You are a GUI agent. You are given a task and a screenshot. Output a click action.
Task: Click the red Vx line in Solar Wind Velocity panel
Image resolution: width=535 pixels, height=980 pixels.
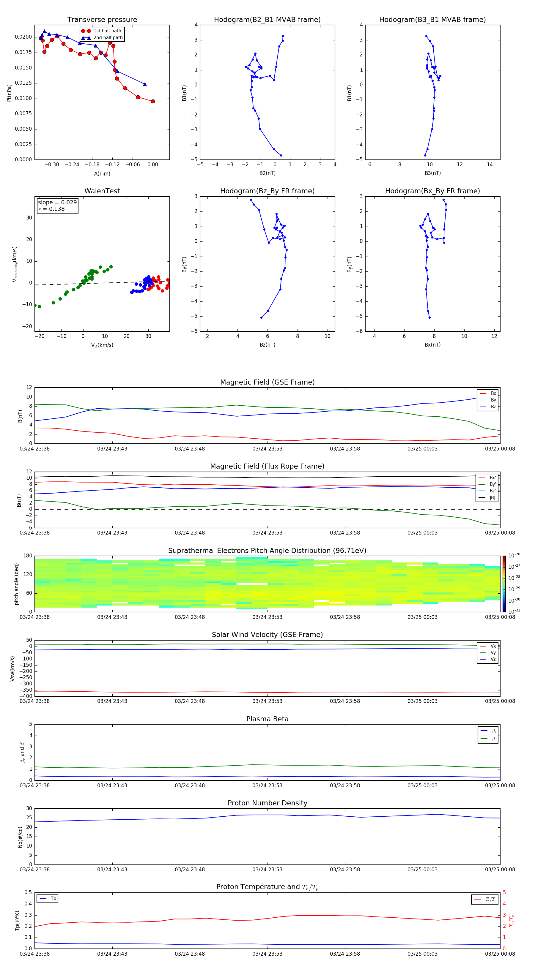267,692
